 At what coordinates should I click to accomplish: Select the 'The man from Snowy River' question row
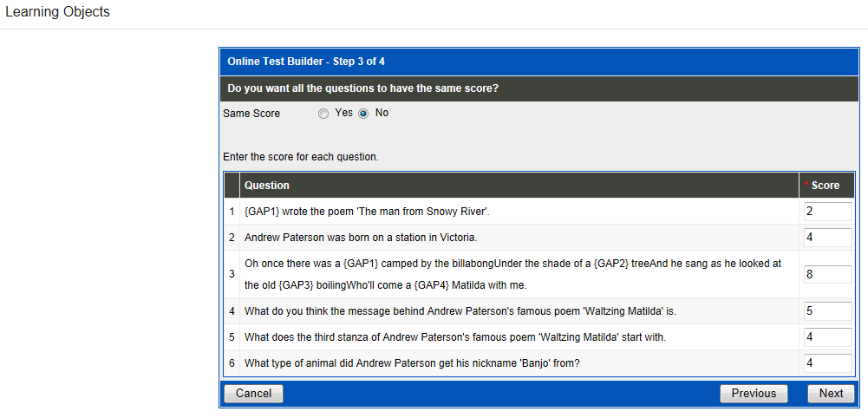[x=369, y=212]
